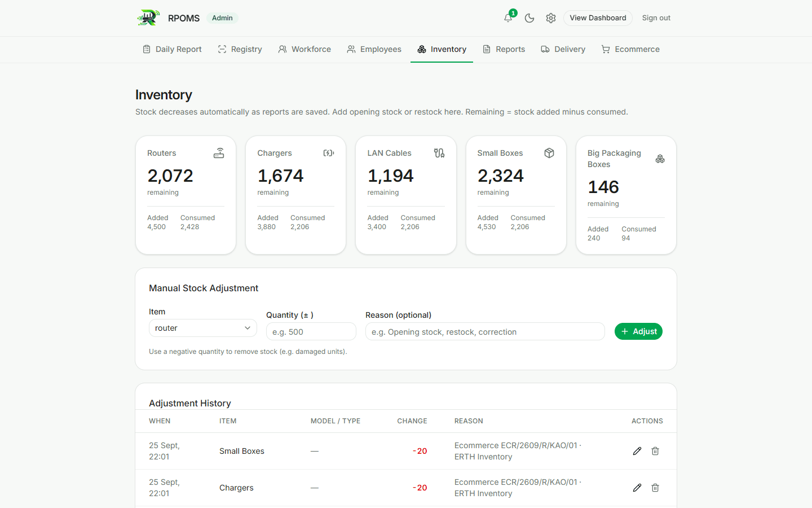The image size is (812, 508).
Task: Click the CHANGE column header
Action: coord(412,421)
